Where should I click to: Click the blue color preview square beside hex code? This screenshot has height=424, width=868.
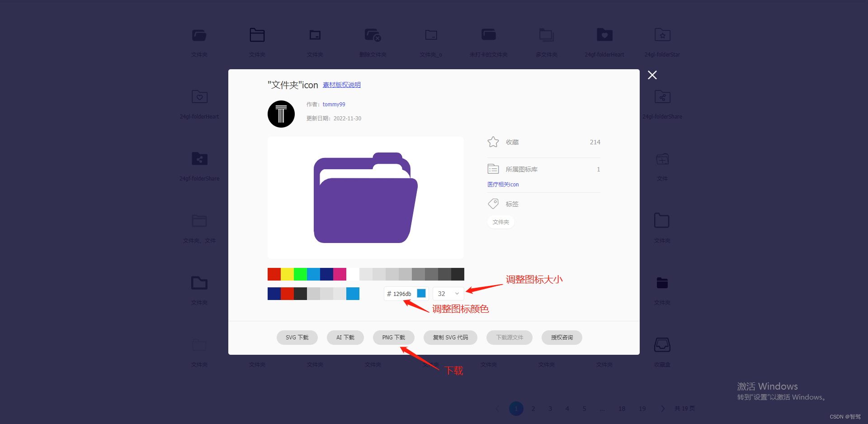(421, 293)
